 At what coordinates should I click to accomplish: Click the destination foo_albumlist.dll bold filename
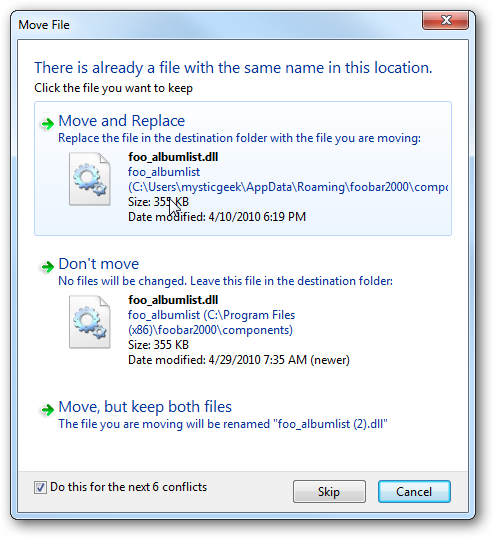tap(173, 300)
